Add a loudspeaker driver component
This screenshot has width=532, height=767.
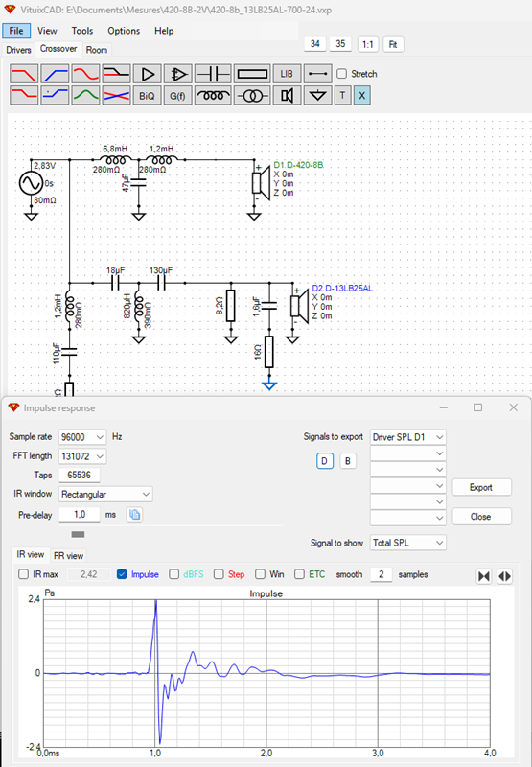coord(287,95)
